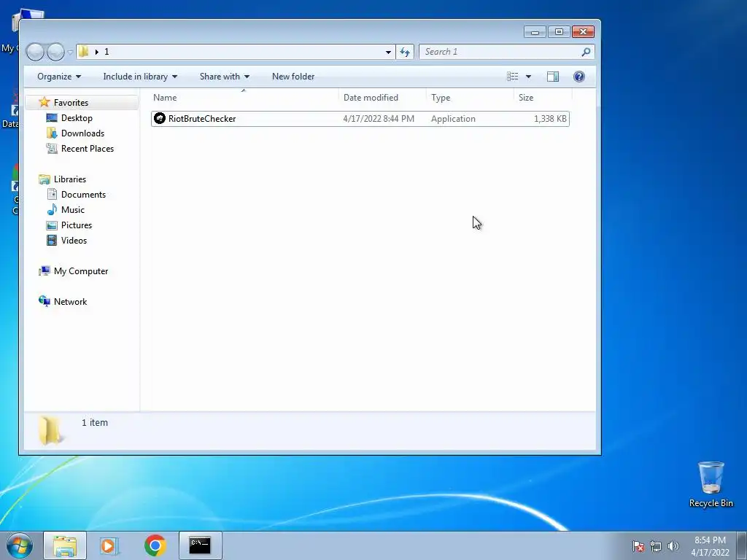Click the Pictures icon in sidebar
This screenshot has height=560, width=747.
click(x=52, y=225)
